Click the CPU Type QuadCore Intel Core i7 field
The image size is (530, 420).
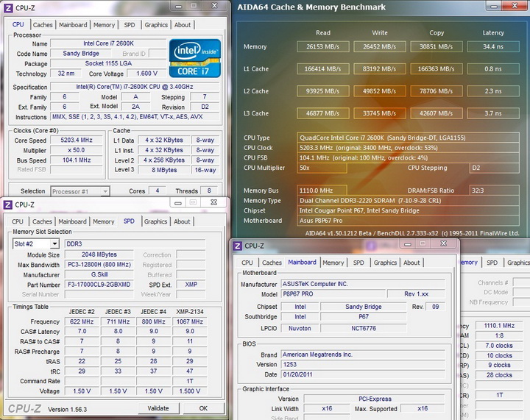click(x=408, y=138)
